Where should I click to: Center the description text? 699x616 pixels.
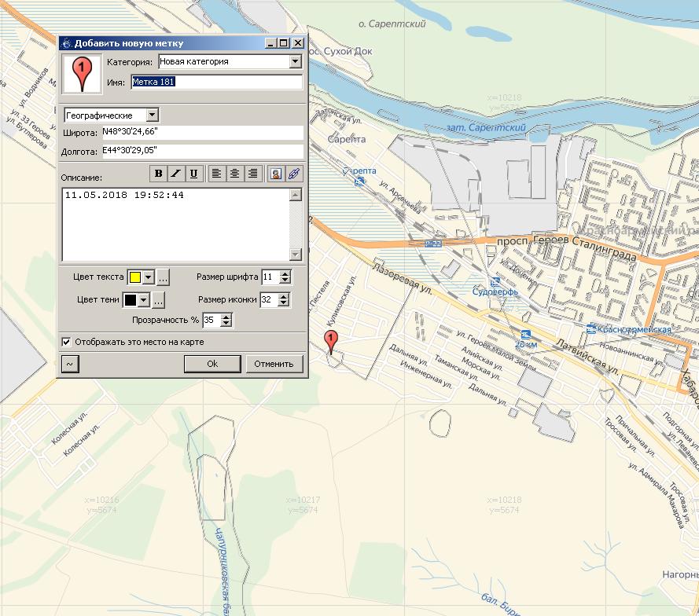pos(234,174)
